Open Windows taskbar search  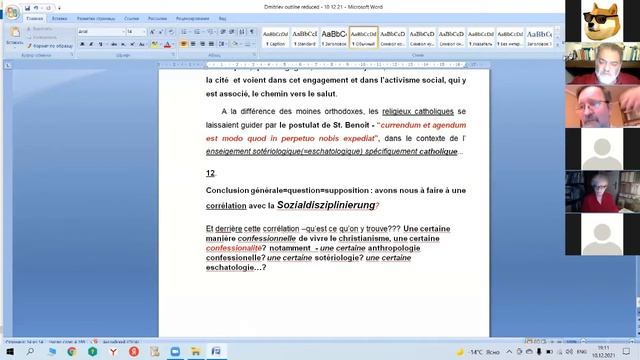[x=30, y=351]
